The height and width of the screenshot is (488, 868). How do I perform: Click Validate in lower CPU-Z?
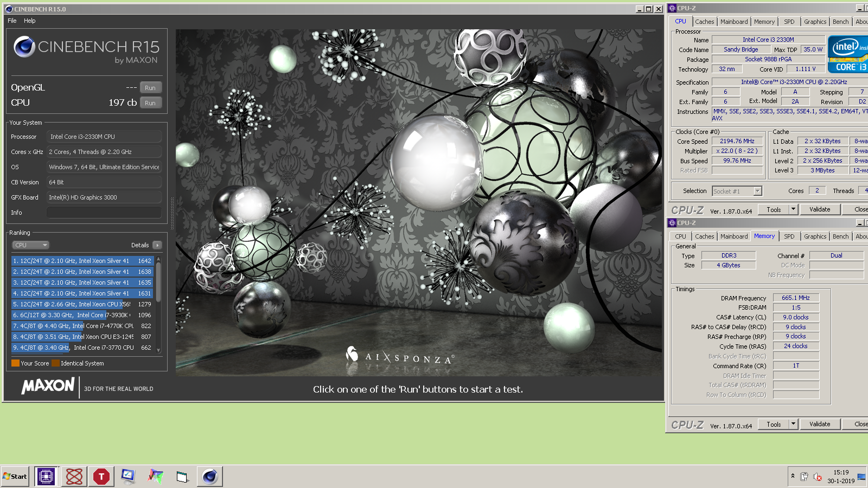[820, 424]
